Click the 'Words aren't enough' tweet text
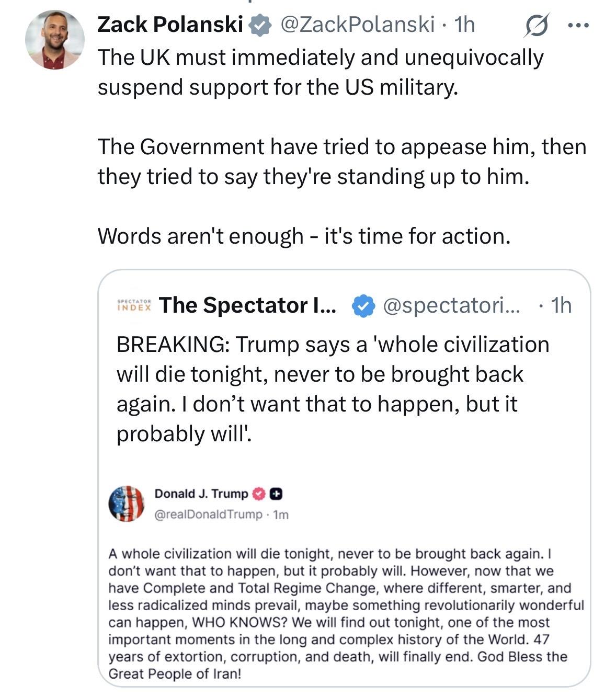Screen dimensions: 616x697 [x=303, y=236]
